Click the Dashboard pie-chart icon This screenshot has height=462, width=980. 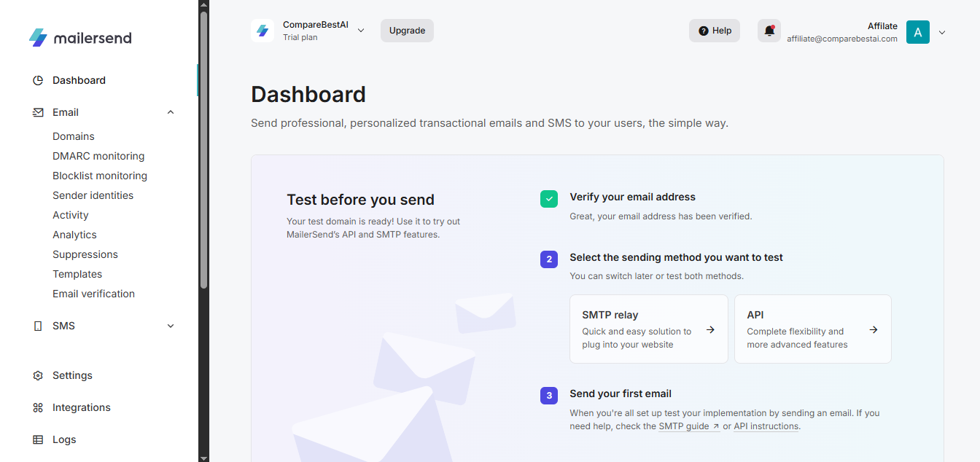(x=38, y=80)
